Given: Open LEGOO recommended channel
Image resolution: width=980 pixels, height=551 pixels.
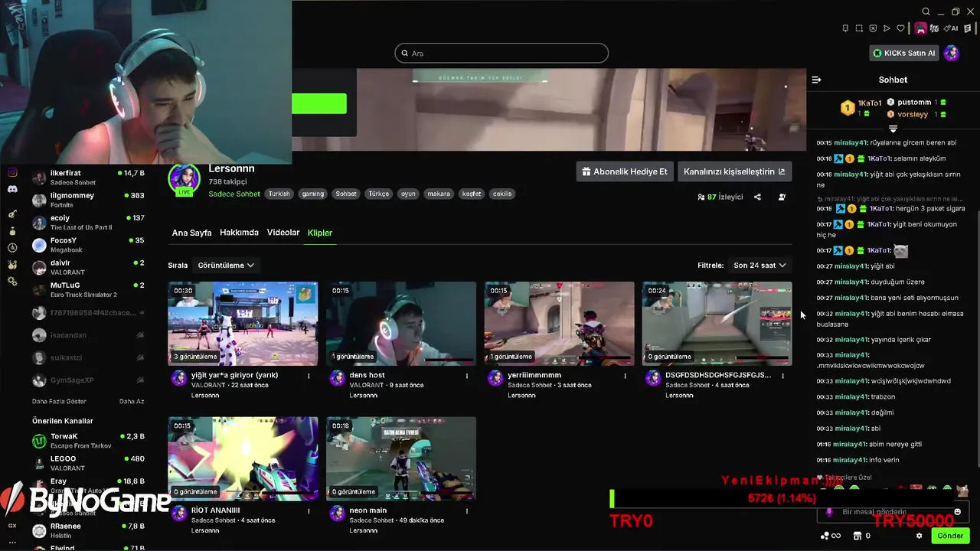Looking at the screenshot, I should click(88, 463).
